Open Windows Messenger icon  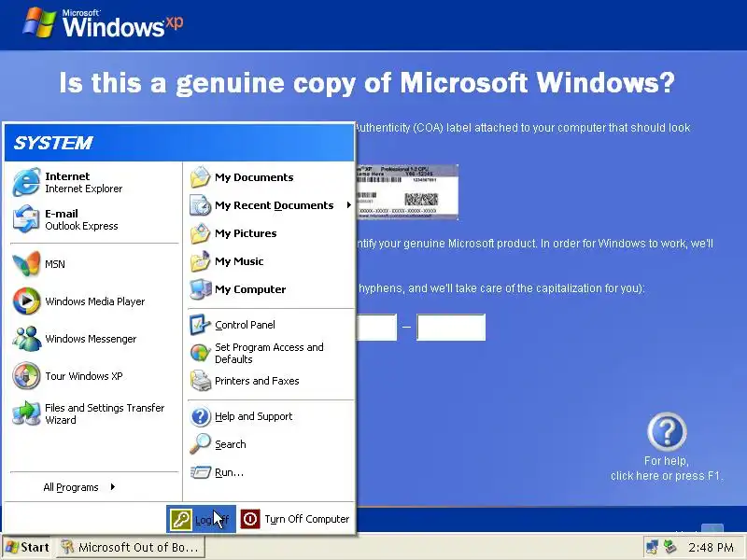pos(26,339)
